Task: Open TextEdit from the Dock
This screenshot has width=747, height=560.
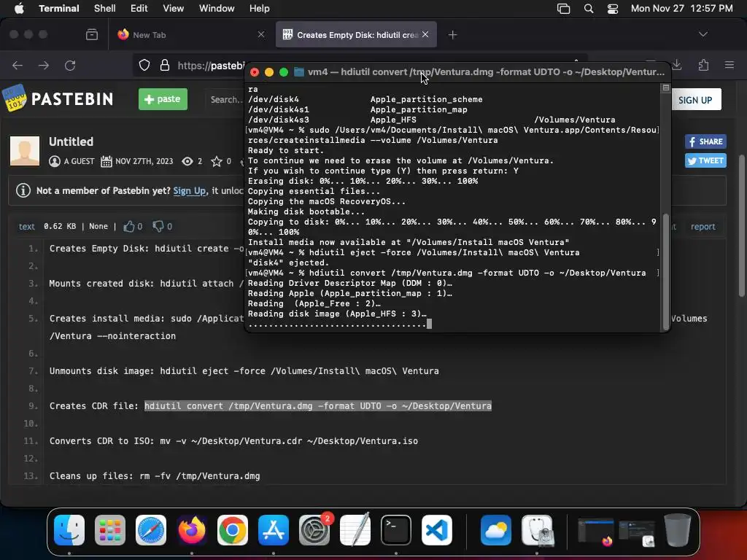Action: point(355,530)
